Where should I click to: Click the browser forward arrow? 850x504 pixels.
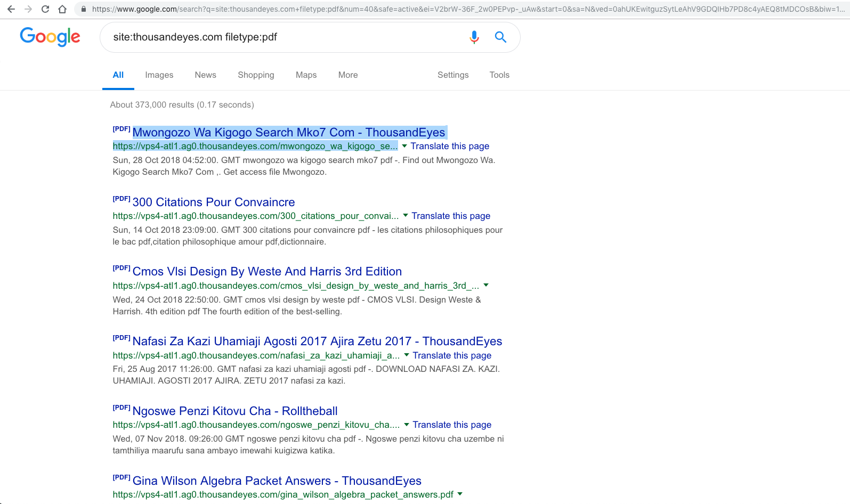tap(28, 9)
